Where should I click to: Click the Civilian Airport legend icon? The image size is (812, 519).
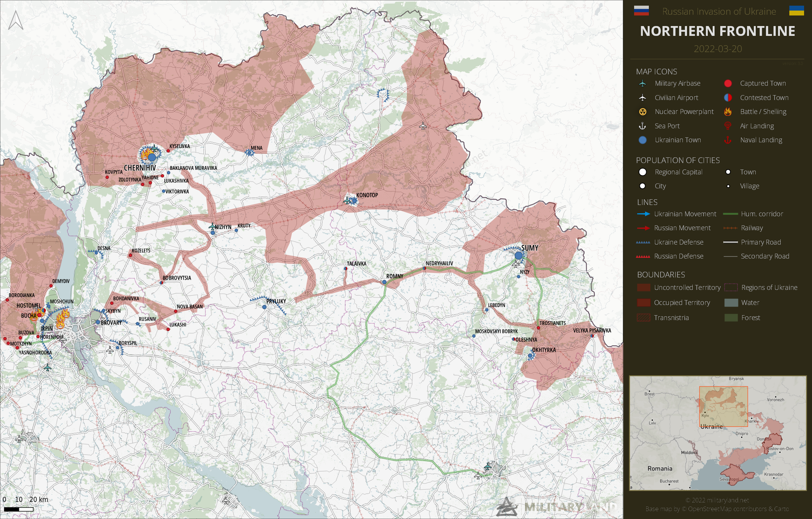pyautogui.click(x=642, y=98)
